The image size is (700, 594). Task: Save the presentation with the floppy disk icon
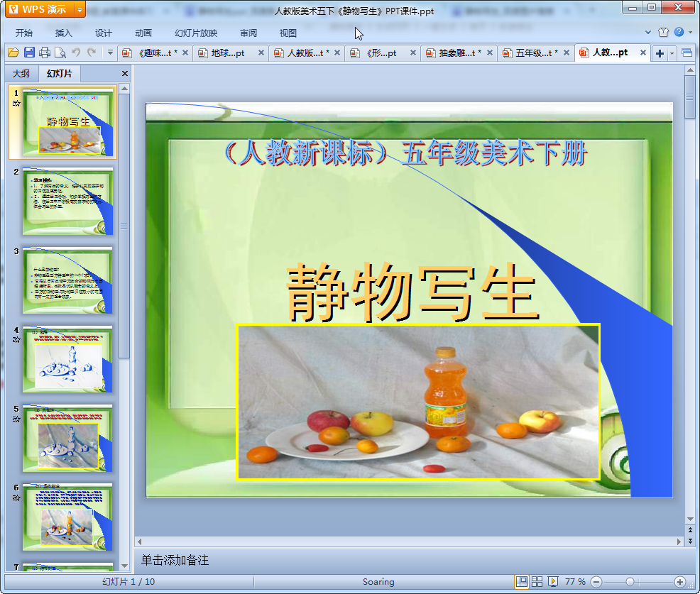coord(29,53)
